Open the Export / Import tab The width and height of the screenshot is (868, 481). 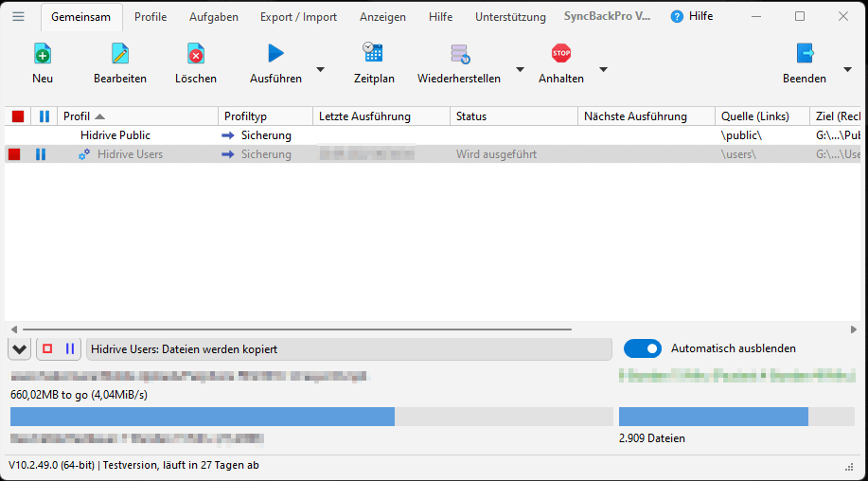pyautogui.click(x=298, y=17)
